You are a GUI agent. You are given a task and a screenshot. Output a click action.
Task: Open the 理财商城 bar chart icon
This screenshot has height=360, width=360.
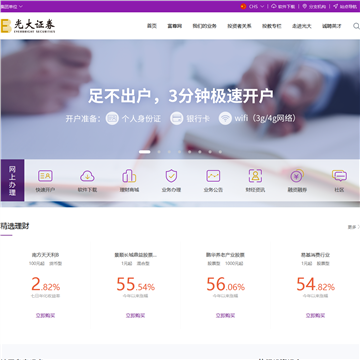(x=129, y=176)
